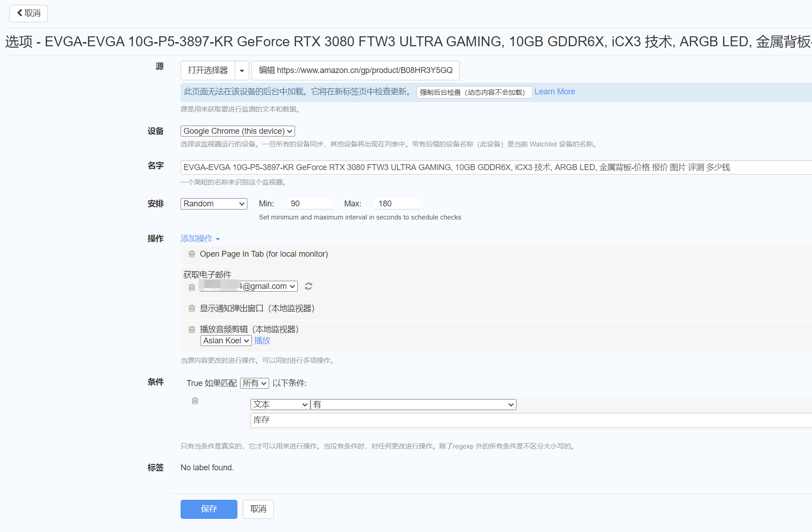This screenshot has height=532, width=812.
Task: Delete the email action via trash icon
Action: pos(192,287)
